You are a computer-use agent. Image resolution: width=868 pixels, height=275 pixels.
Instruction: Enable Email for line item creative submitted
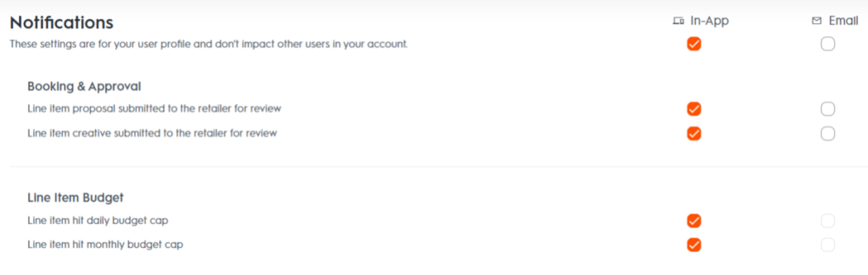pos(827,133)
